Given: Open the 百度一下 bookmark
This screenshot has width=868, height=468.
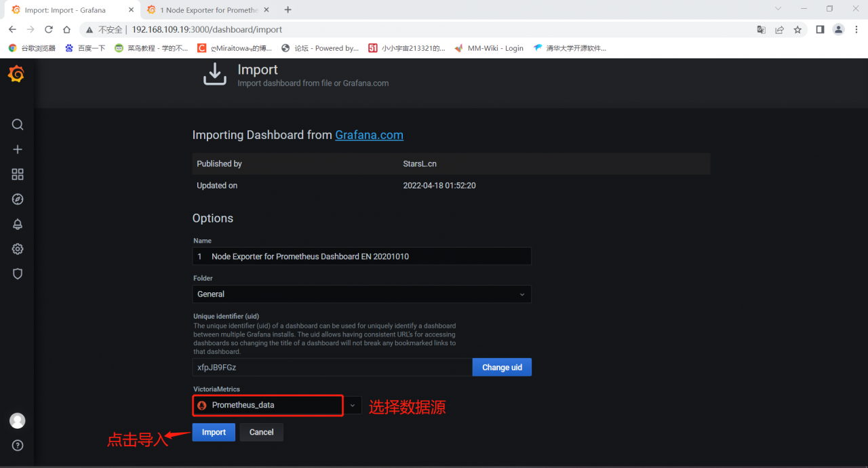Looking at the screenshot, I should (85, 48).
